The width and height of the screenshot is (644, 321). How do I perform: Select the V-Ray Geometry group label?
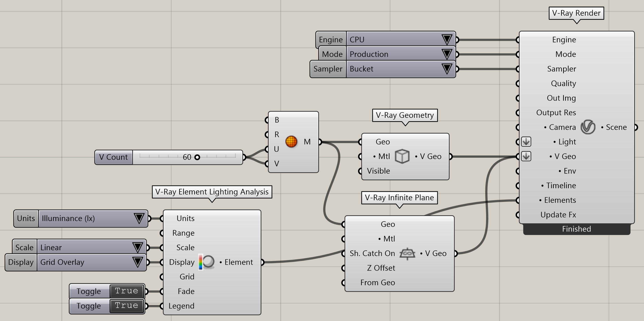pos(405,115)
